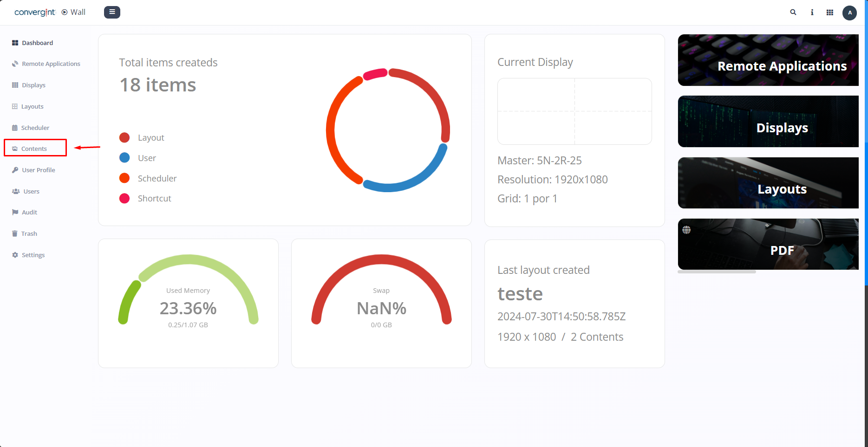Screen dimensions: 868x447
Task: Click the Dashboard grid icon in sidebar
Action: pyautogui.click(x=15, y=43)
